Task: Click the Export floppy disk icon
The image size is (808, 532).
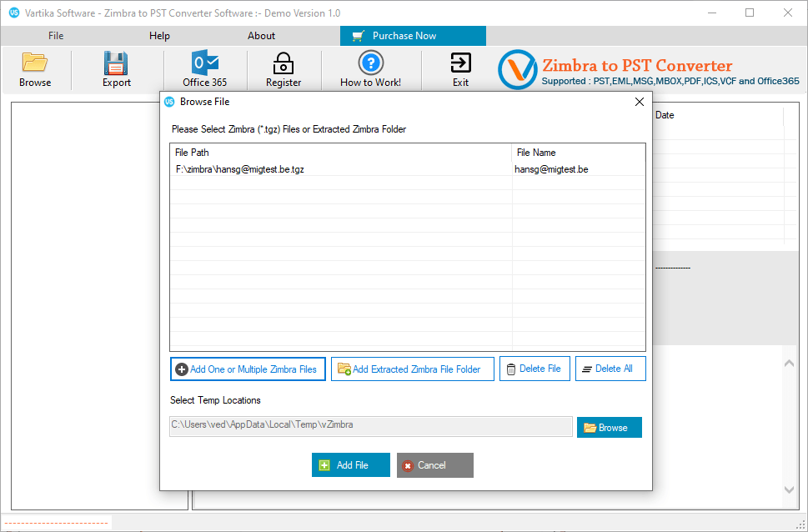Action: (116, 63)
